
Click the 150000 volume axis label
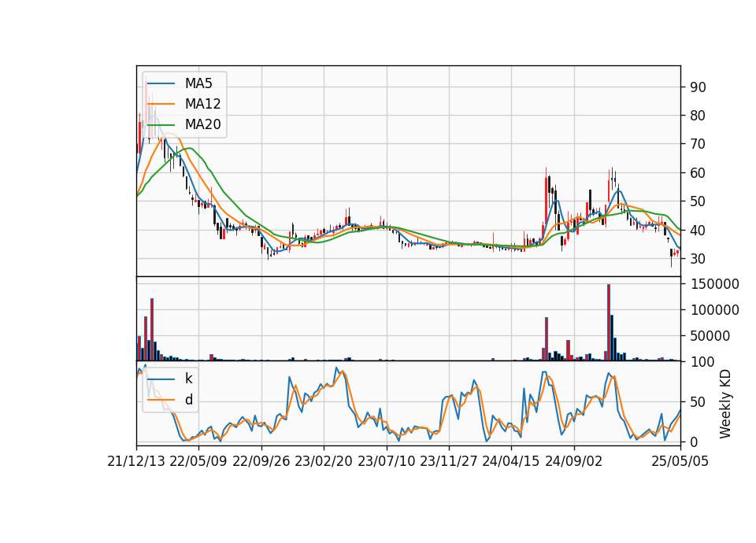(714, 284)
